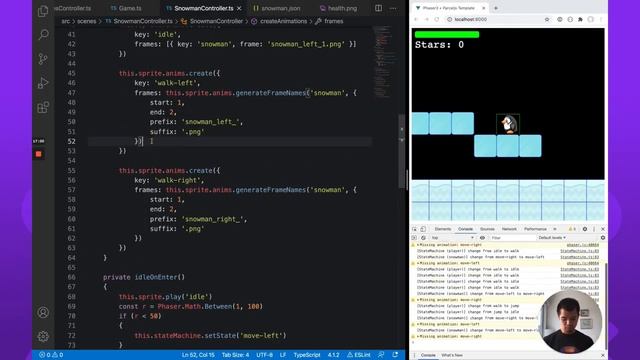This screenshot has height=360, width=640.
Task: Go back in the Chrome browser
Action: 416,19
